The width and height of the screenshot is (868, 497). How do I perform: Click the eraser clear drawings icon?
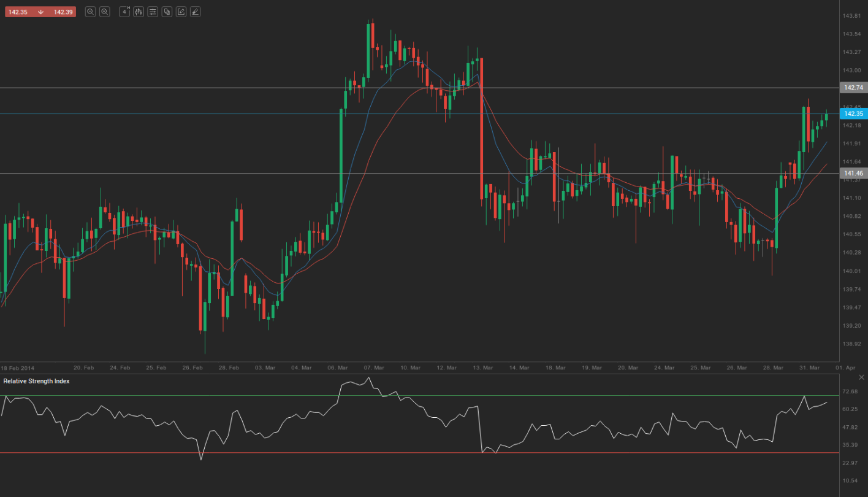pos(195,12)
